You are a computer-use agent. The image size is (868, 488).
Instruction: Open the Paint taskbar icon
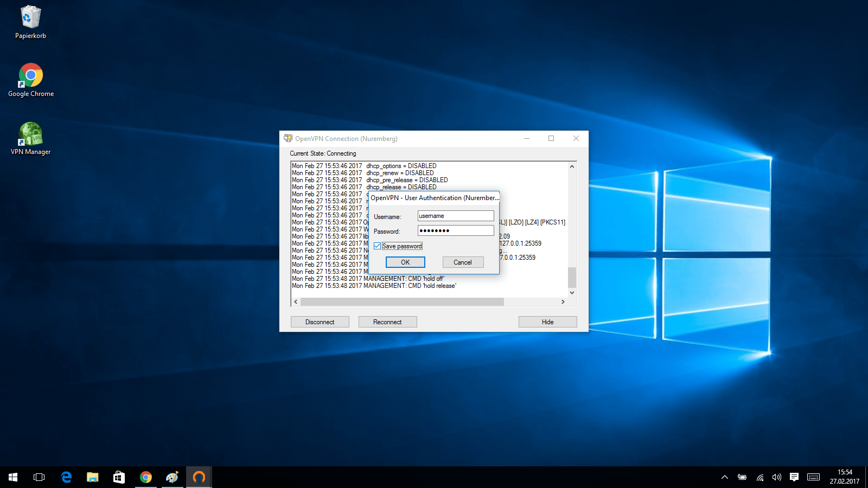[173, 477]
